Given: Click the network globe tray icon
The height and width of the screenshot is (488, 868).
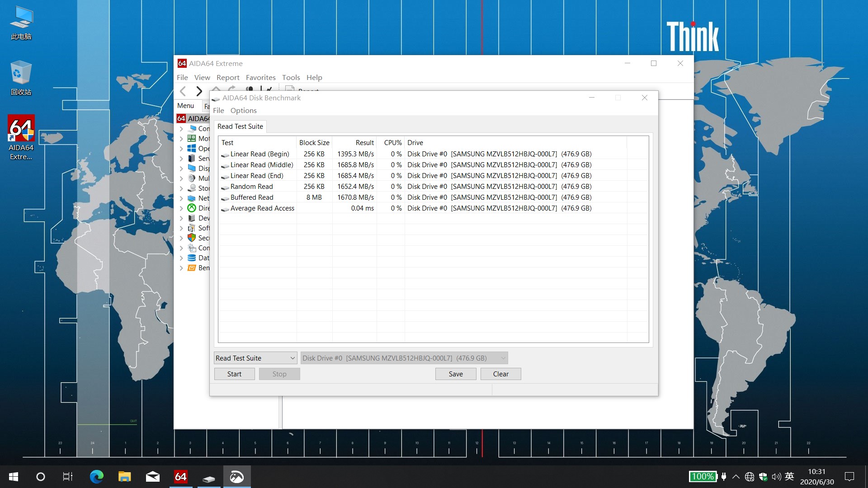Looking at the screenshot, I should pyautogui.click(x=750, y=477).
